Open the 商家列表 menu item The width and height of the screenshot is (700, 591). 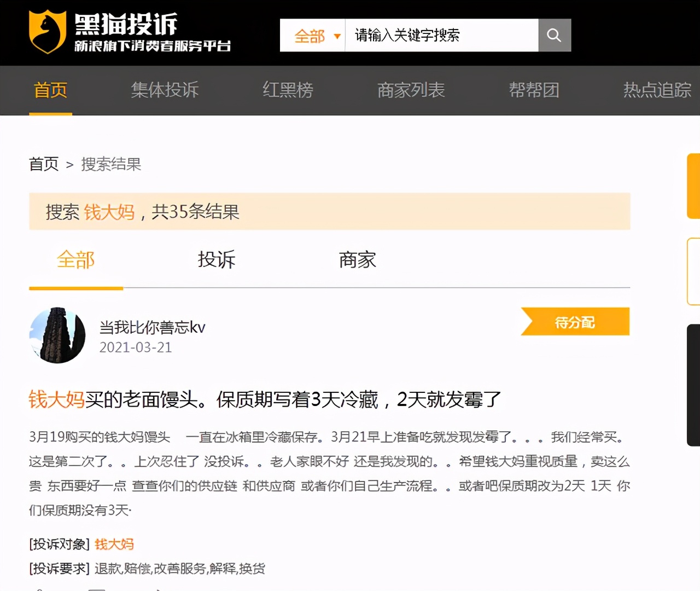click(x=410, y=90)
